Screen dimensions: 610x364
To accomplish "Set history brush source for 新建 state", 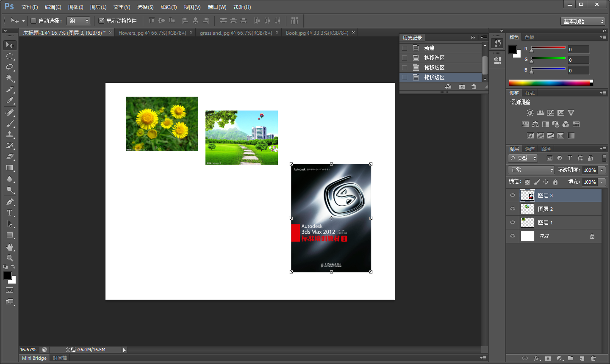I will 405,48.
